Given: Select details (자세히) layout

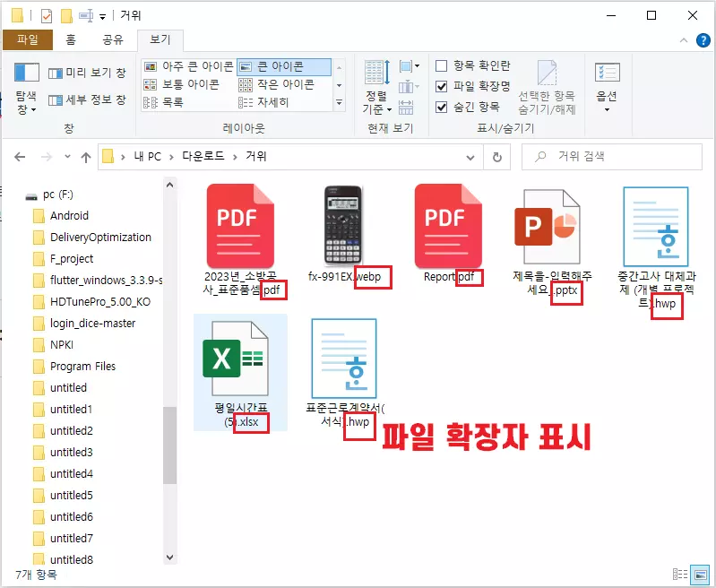Looking at the screenshot, I should pos(264,102).
